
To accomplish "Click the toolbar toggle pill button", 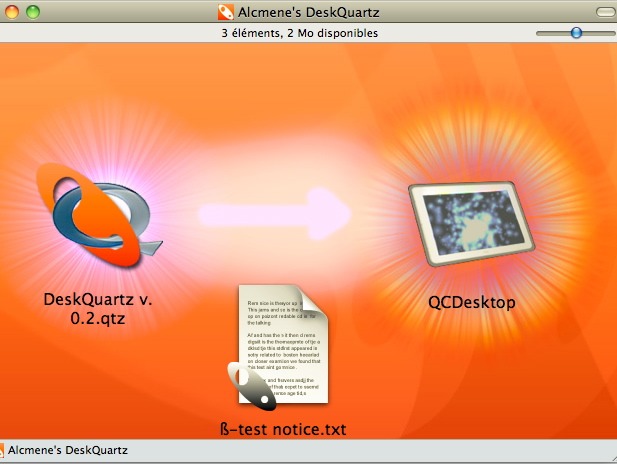I will [605, 12].
